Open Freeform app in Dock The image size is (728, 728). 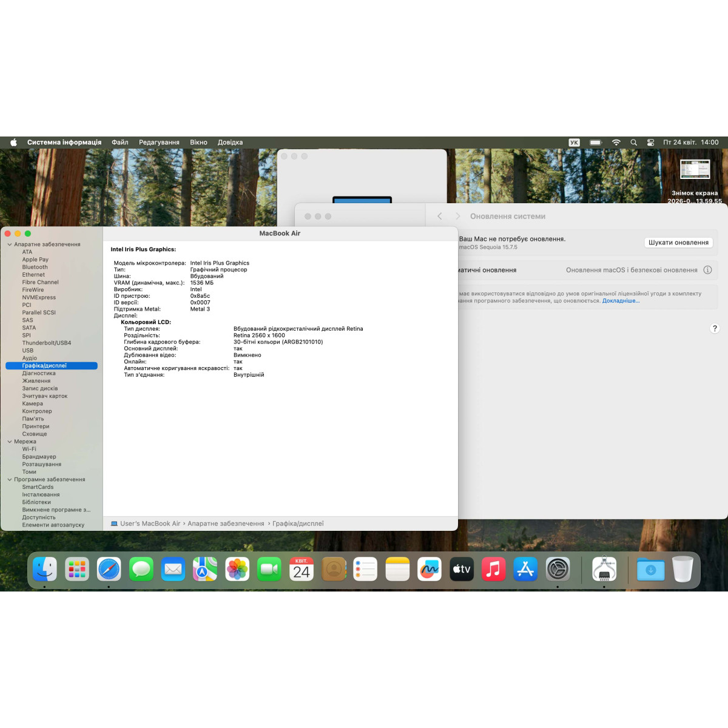coord(430,569)
